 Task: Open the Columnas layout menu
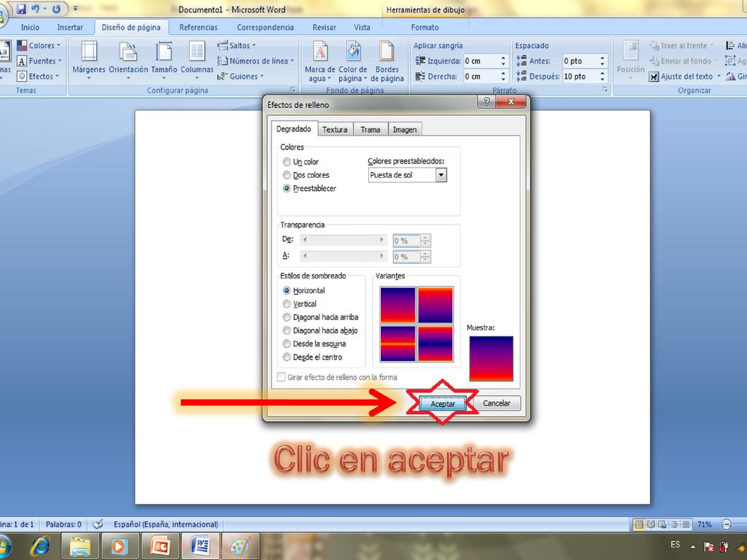[197, 60]
